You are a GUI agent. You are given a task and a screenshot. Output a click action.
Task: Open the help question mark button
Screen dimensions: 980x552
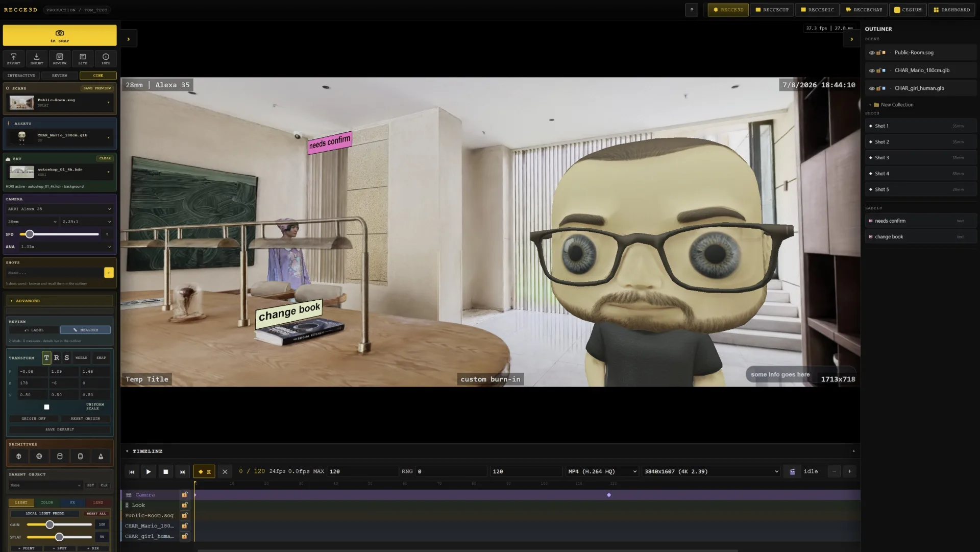click(x=692, y=10)
